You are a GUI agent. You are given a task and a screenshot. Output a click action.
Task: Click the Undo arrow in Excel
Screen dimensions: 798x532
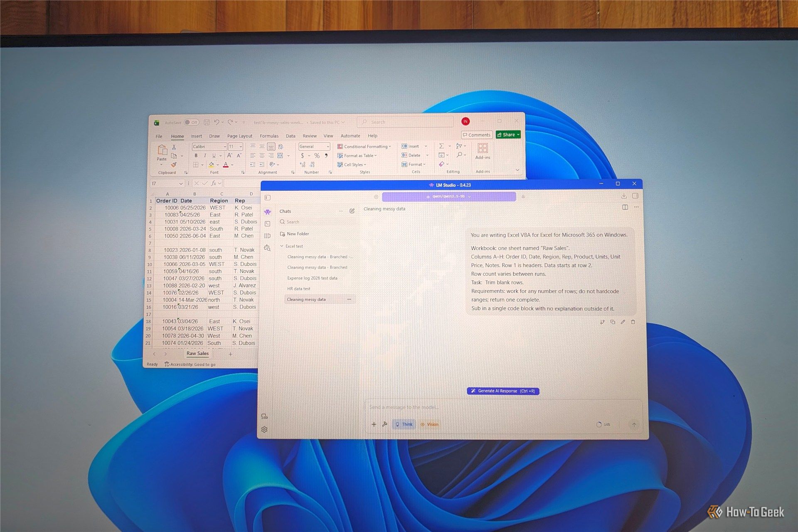[217, 122]
